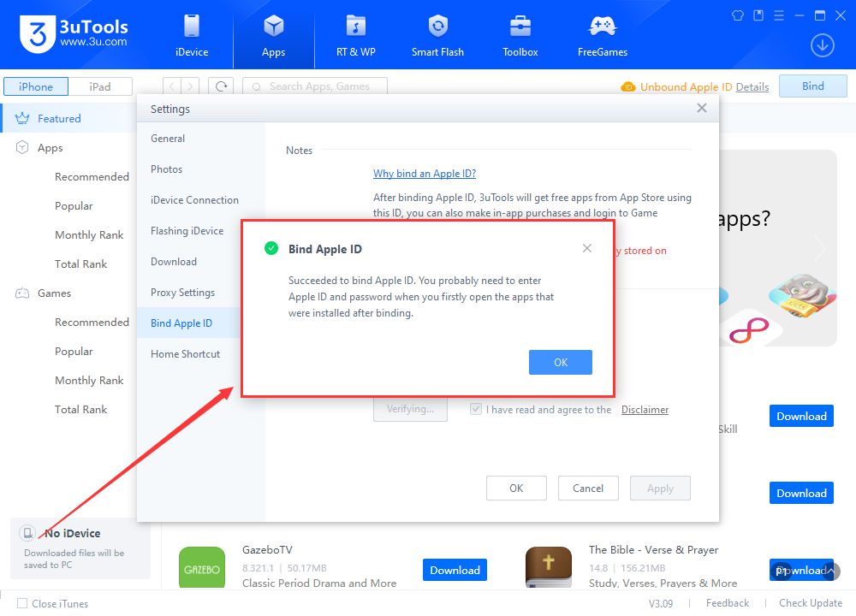Open Recommended under Apps
The width and height of the screenshot is (856, 616).
pos(92,177)
